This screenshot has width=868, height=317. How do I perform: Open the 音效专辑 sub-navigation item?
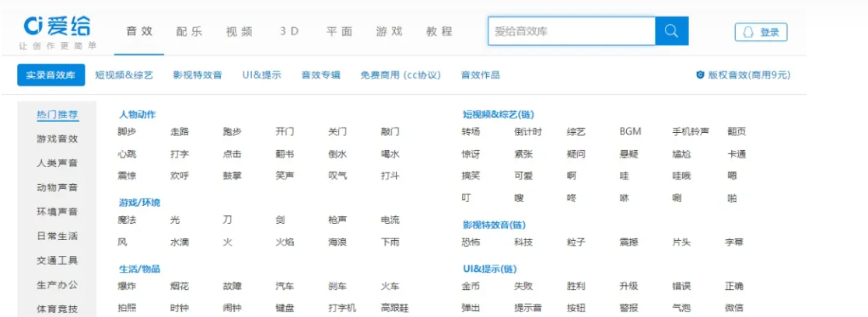pos(320,75)
